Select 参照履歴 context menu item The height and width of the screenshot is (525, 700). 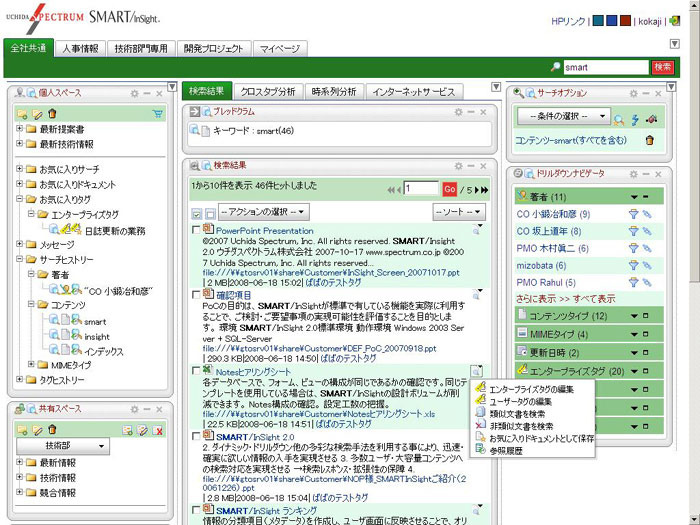coord(505,451)
